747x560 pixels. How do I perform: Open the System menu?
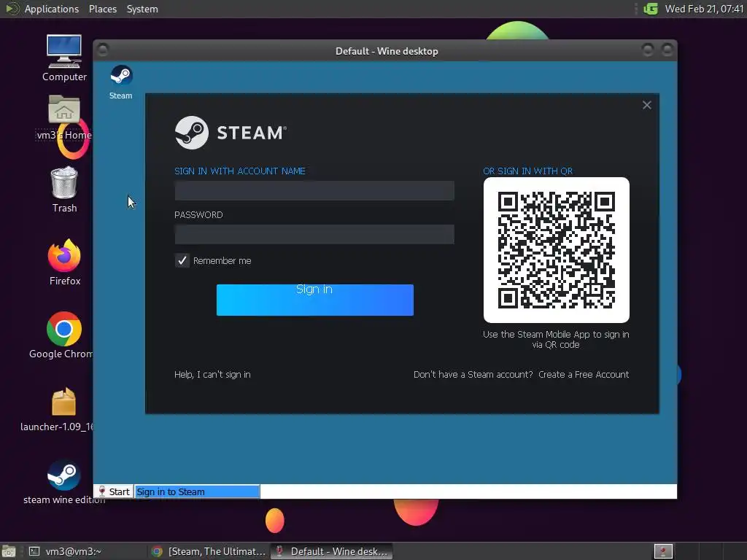tap(142, 9)
